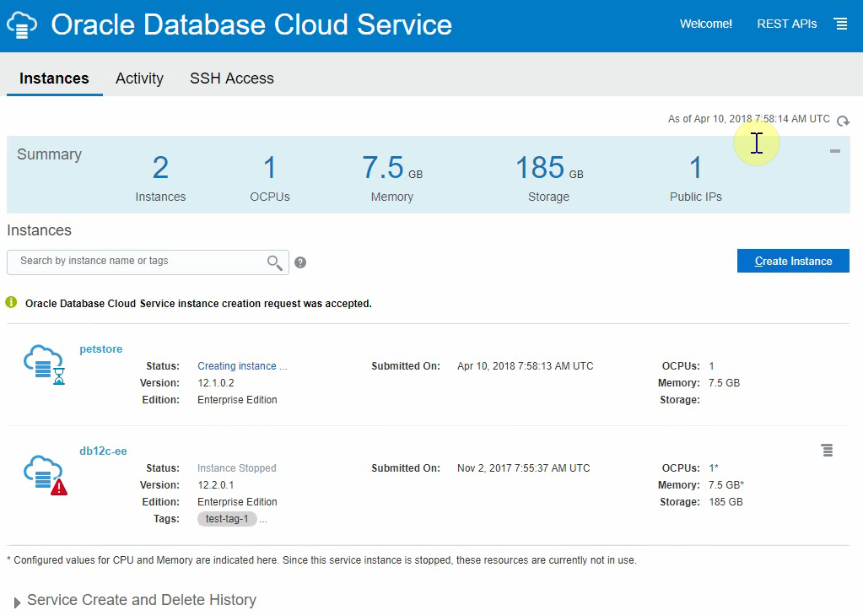This screenshot has width=863, height=616.
Task: Click the search magnifier icon
Action: [275, 263]
